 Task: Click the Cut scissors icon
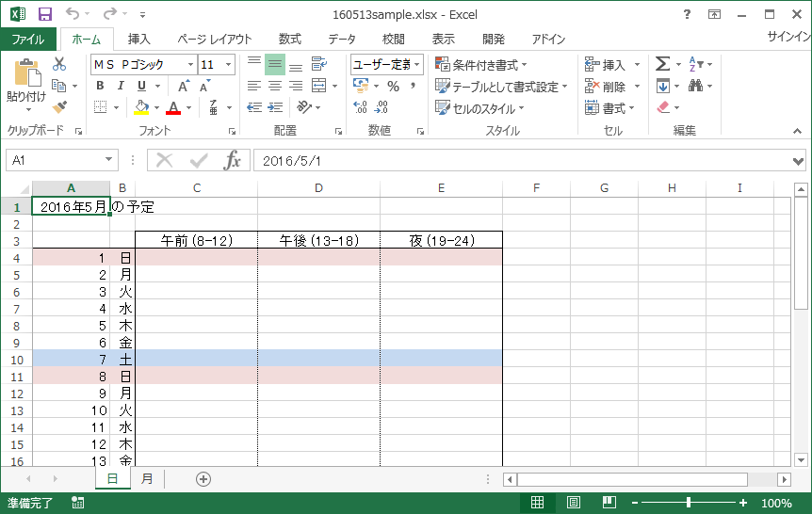[59, 64]
